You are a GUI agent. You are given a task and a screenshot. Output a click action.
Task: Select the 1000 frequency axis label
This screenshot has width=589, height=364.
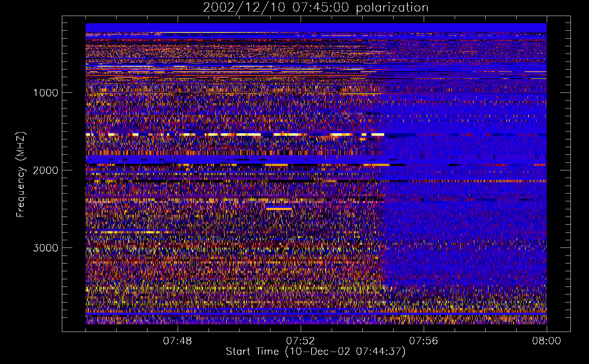(46, 93)
